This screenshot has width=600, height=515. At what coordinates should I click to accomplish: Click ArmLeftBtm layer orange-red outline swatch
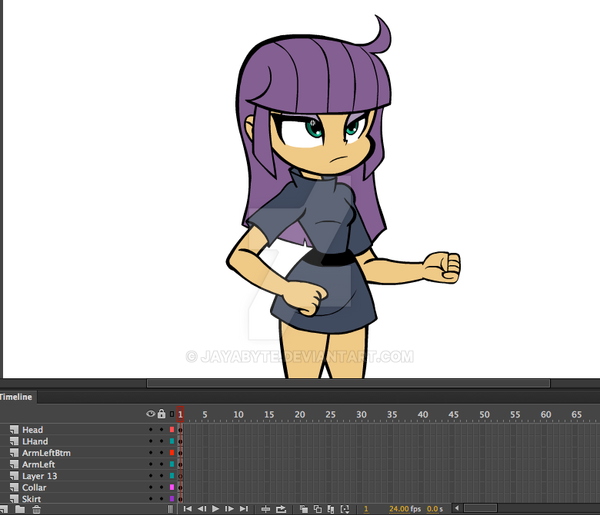pyautogui.click(x=172, y=453)
